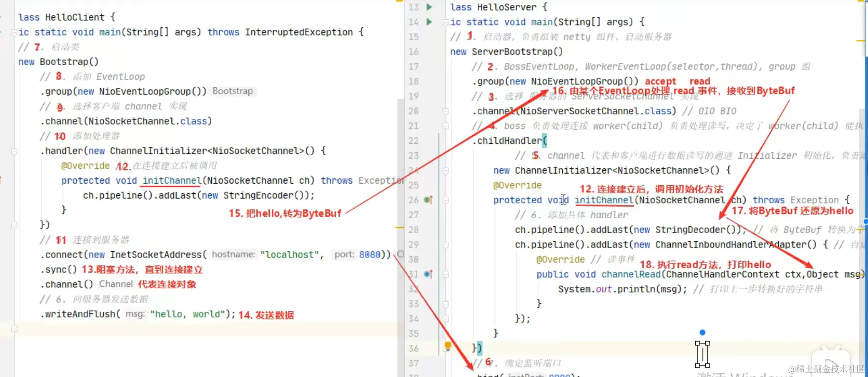Click run arrow beside class HelloServer line 13
The height and width of the screenshot is (377, 868).
coord(430,7)
